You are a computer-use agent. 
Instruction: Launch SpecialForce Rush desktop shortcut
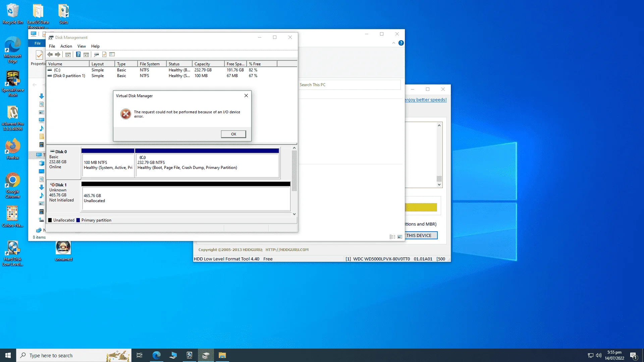13,83
